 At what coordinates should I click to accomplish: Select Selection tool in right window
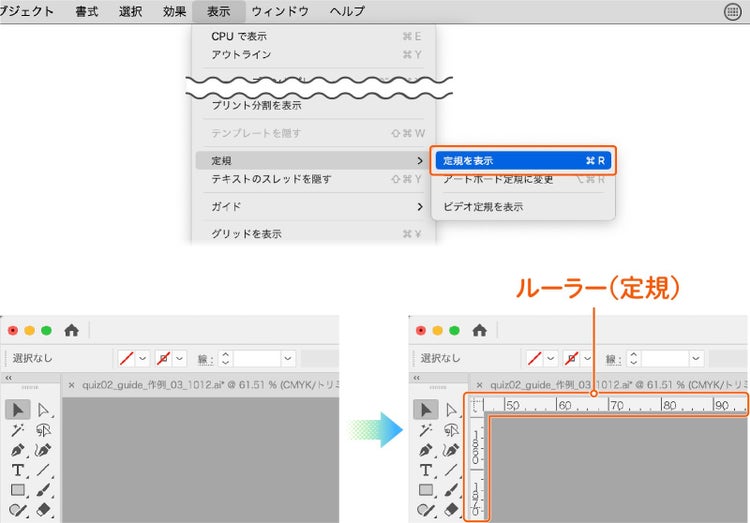[426, 410]
